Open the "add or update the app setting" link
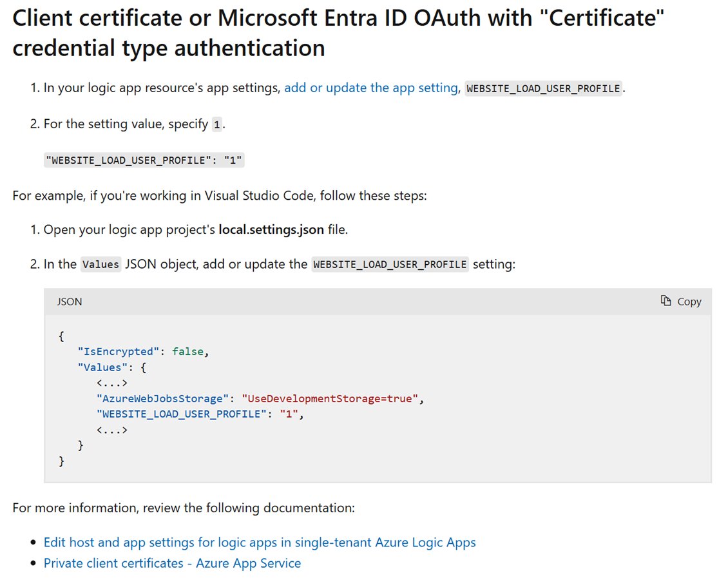Viewport: 728px width, 578px height. click(x=370, y=88)
